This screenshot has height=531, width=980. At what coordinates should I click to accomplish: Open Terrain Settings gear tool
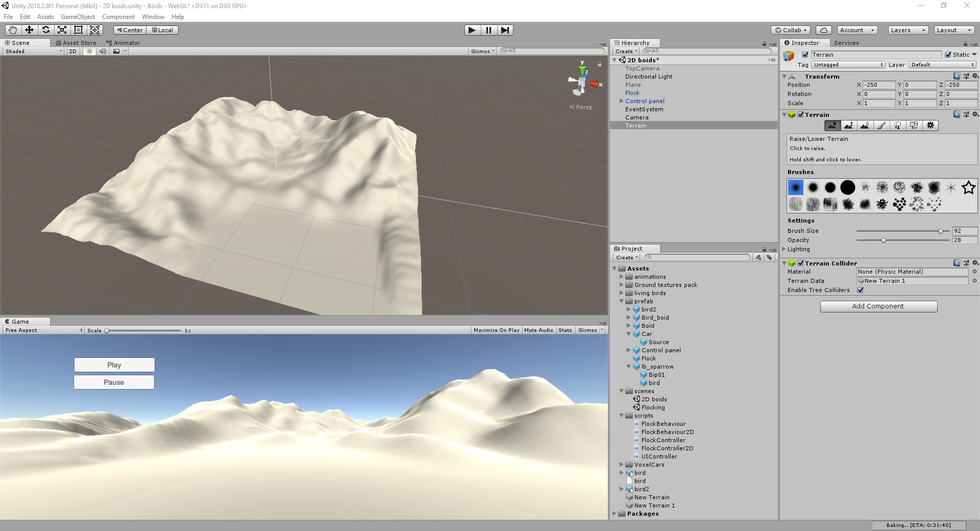point(930,126)
